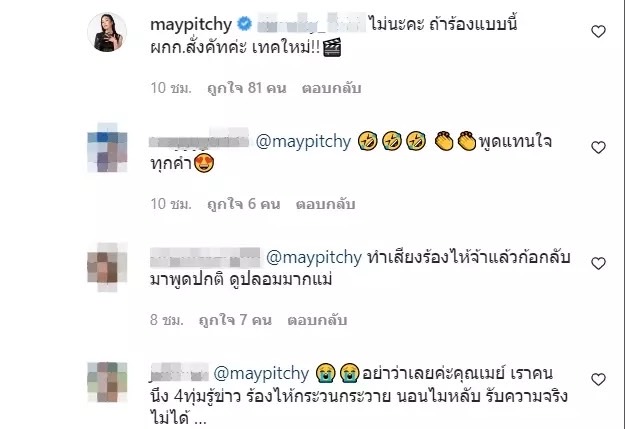Open second commenter's pixelated avatar
The image size is (625, 429).
click(x=107, y=148)
